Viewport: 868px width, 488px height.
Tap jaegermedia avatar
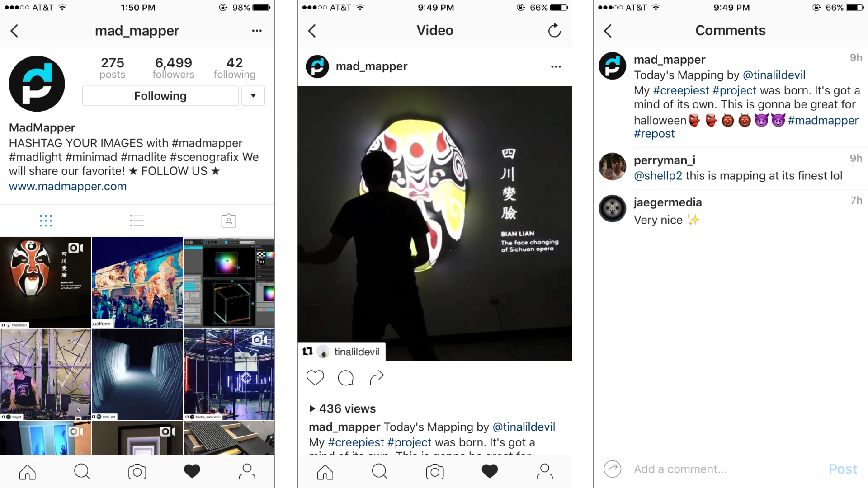pyautogui.click(x=612, y=208)
